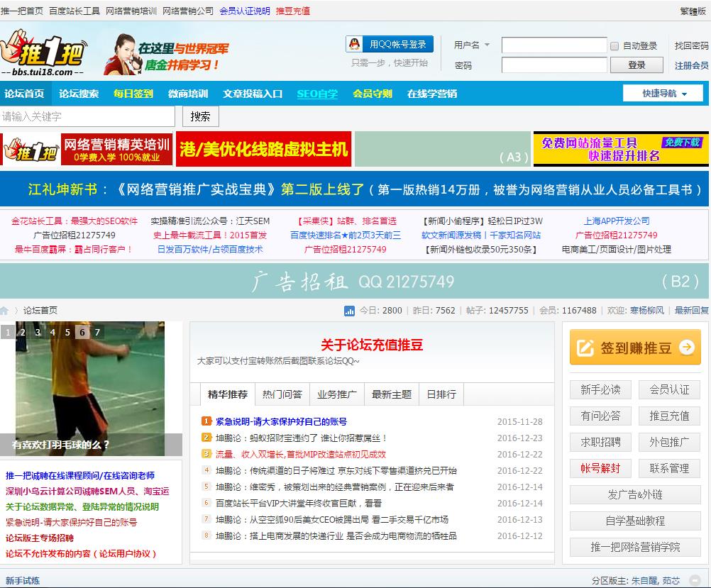Switch to the 热门问答 tab

[282, 394]
